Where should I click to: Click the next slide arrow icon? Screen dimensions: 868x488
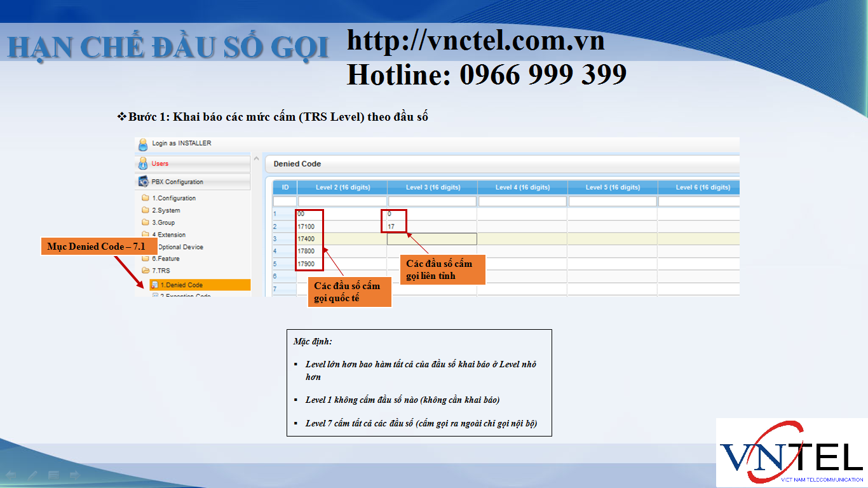point(74,475)
